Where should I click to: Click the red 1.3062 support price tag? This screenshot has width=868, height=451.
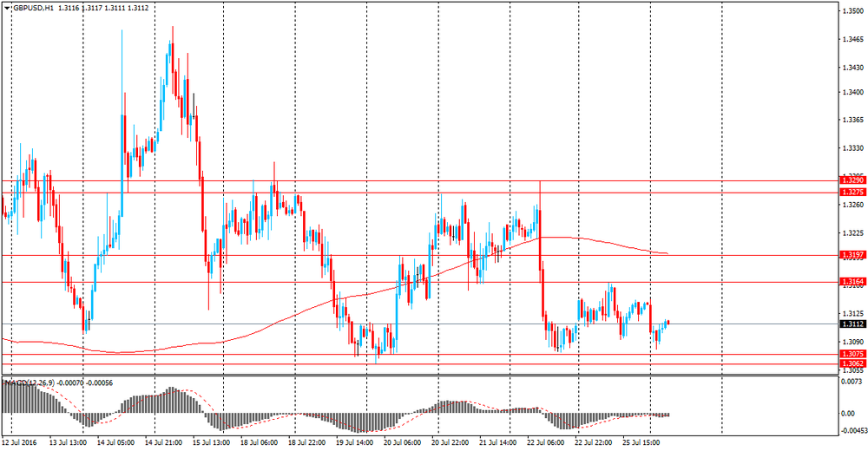[852, 363]
